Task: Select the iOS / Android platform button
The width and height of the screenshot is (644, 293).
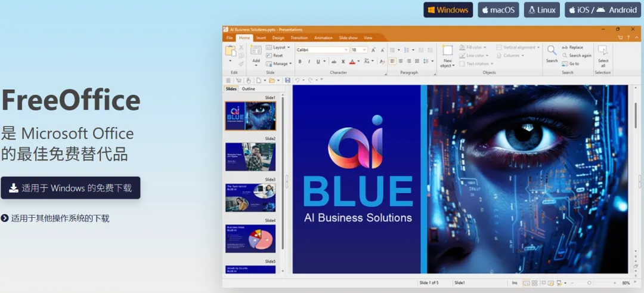Action: [x=602, y=10]
